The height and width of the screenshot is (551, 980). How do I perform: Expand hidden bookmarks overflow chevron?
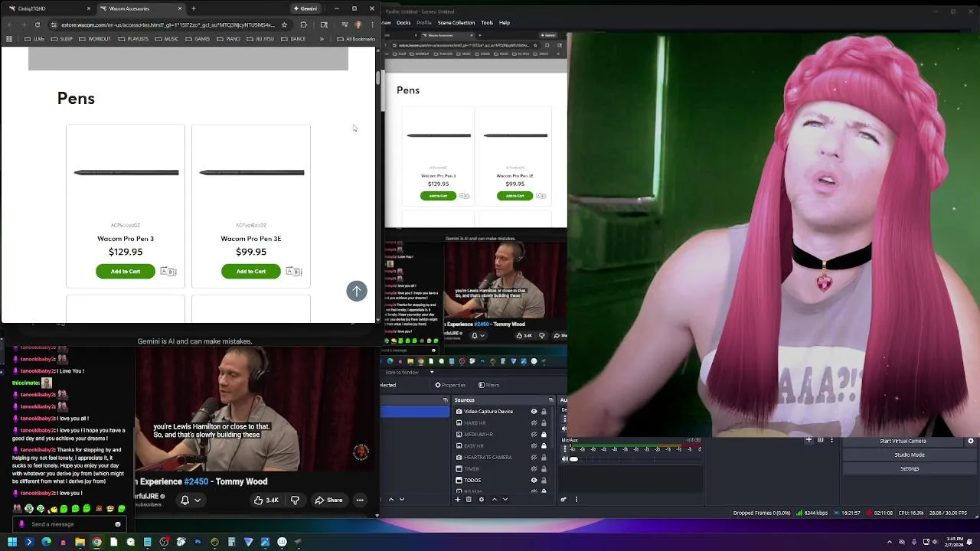(322, 39)
